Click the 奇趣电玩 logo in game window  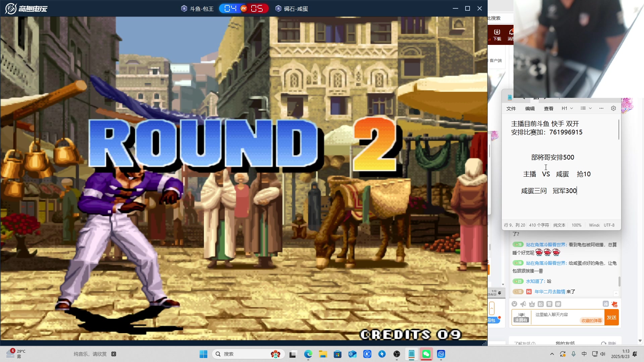(26, 8)
